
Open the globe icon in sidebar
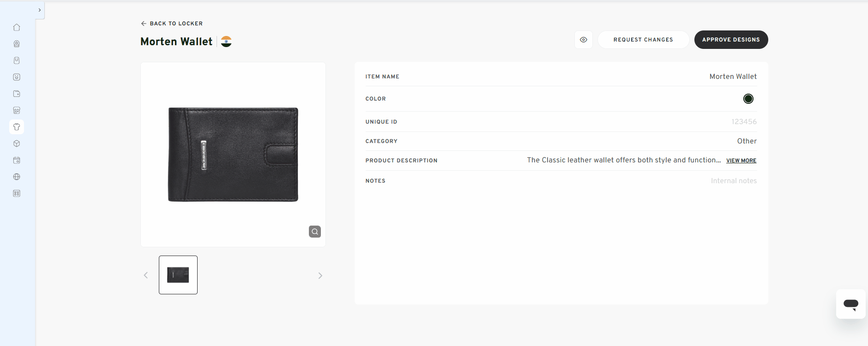[17, 177]
